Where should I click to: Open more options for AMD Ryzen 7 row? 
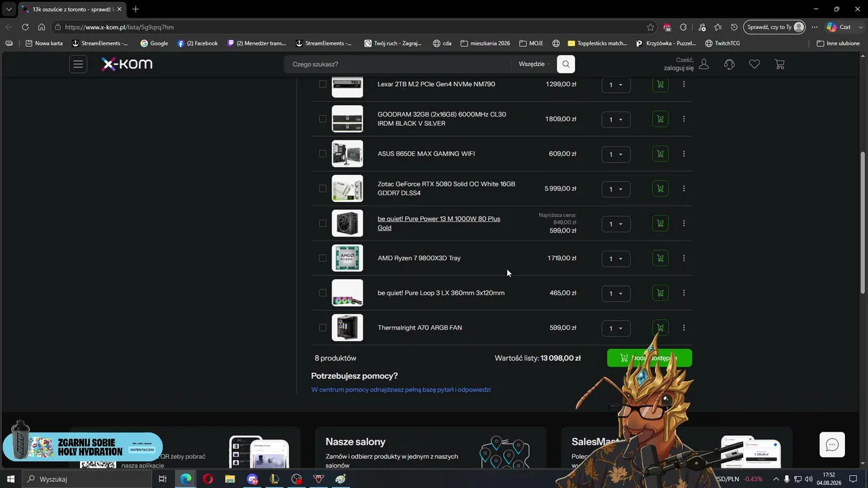[x=684, y=258]
